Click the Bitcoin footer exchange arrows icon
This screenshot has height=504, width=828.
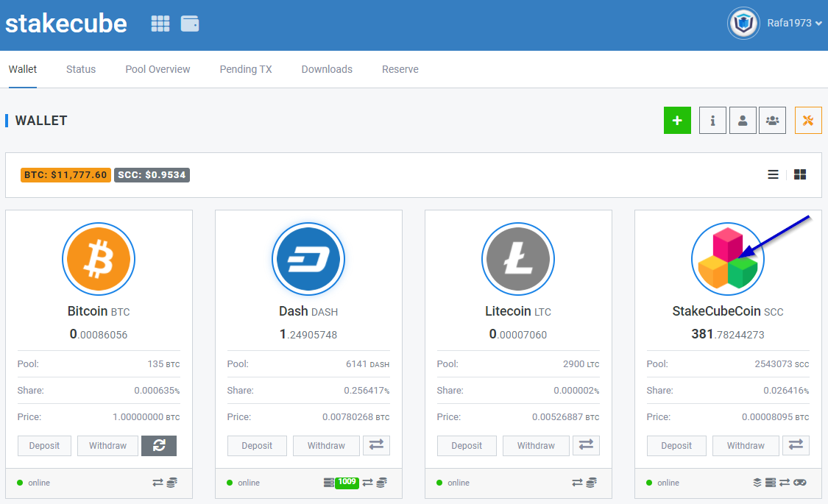158,483
